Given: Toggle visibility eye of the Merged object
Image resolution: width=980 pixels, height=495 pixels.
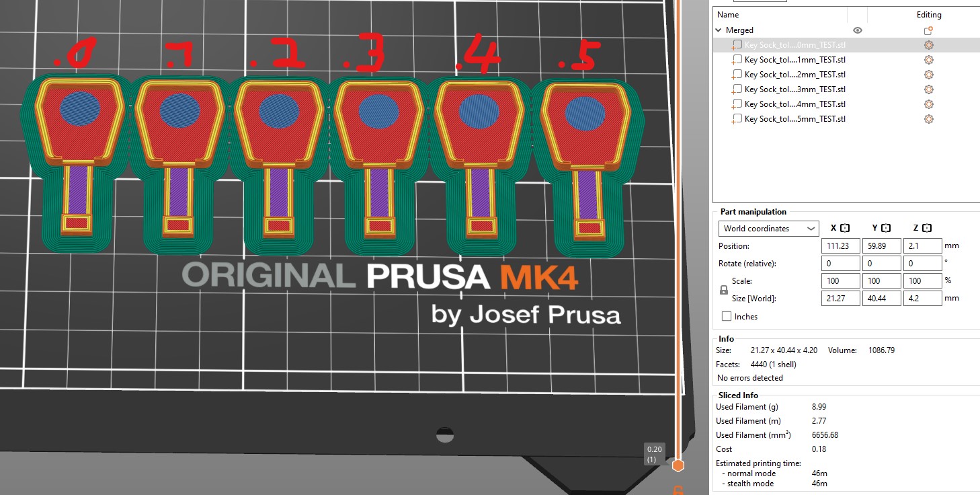Looking at the screenshot, I should click(x=858, y=30).
